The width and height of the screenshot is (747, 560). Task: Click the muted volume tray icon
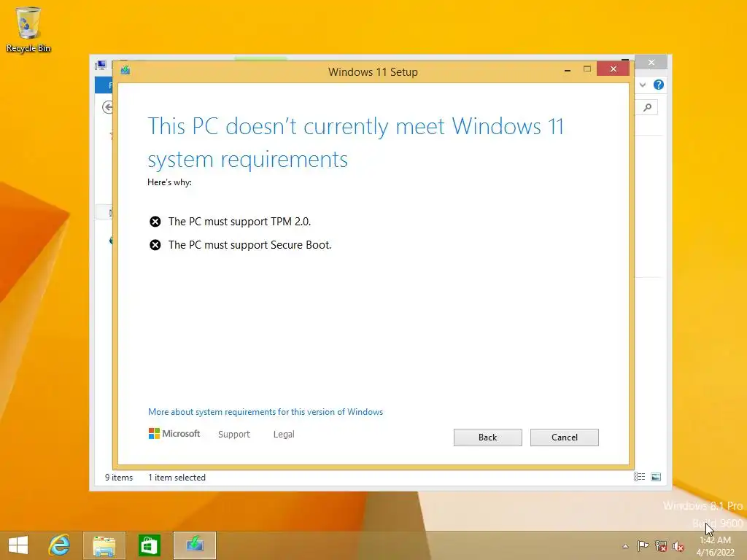pyautogui.click(x=678, y=546)
